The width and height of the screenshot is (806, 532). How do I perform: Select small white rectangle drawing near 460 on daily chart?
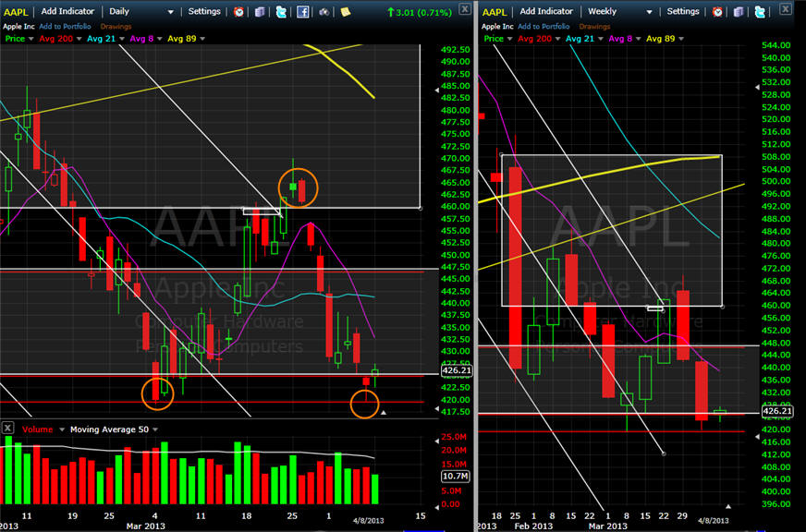click(x=262, y=212)
